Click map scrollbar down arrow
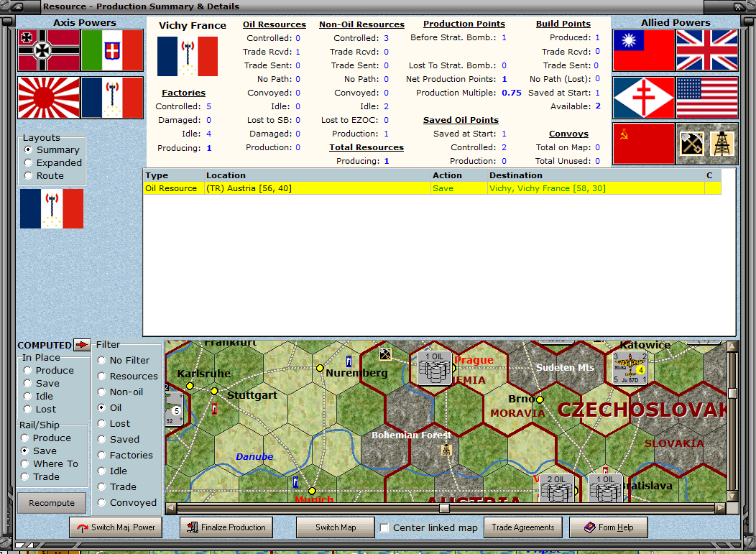 point(732,496)
